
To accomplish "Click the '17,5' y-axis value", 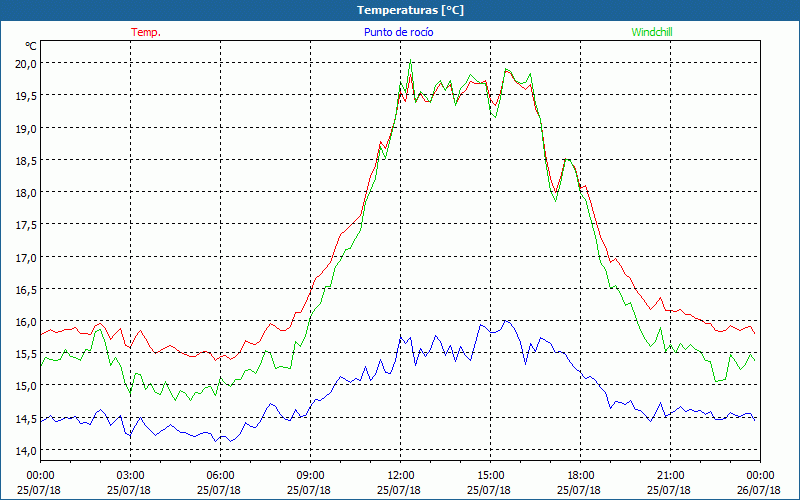I will click(26, 225).
